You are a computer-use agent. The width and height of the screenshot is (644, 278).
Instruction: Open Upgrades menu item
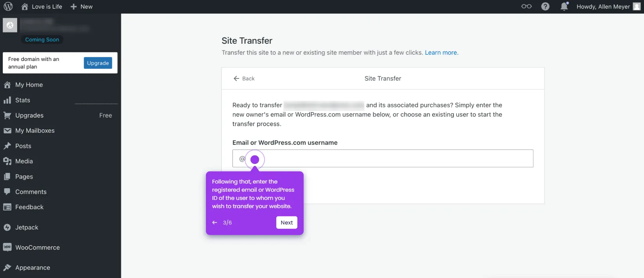pyautogui.click(x=29, y=115)
